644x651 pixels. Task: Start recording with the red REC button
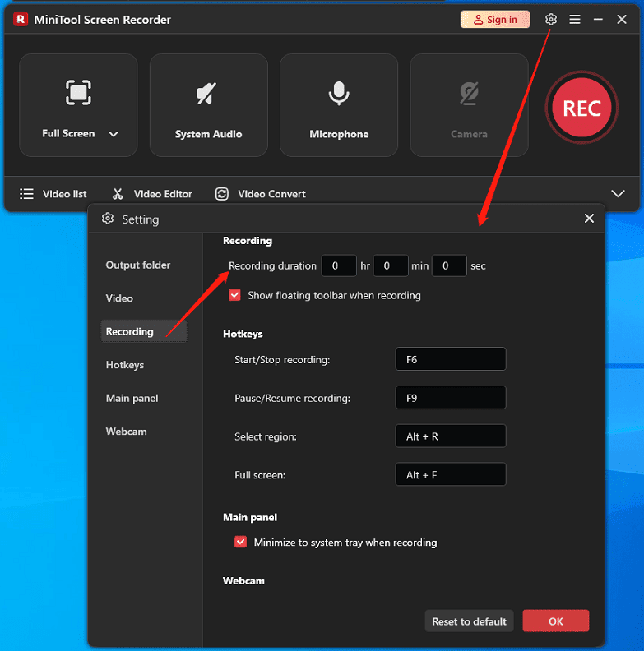point(581,108)
